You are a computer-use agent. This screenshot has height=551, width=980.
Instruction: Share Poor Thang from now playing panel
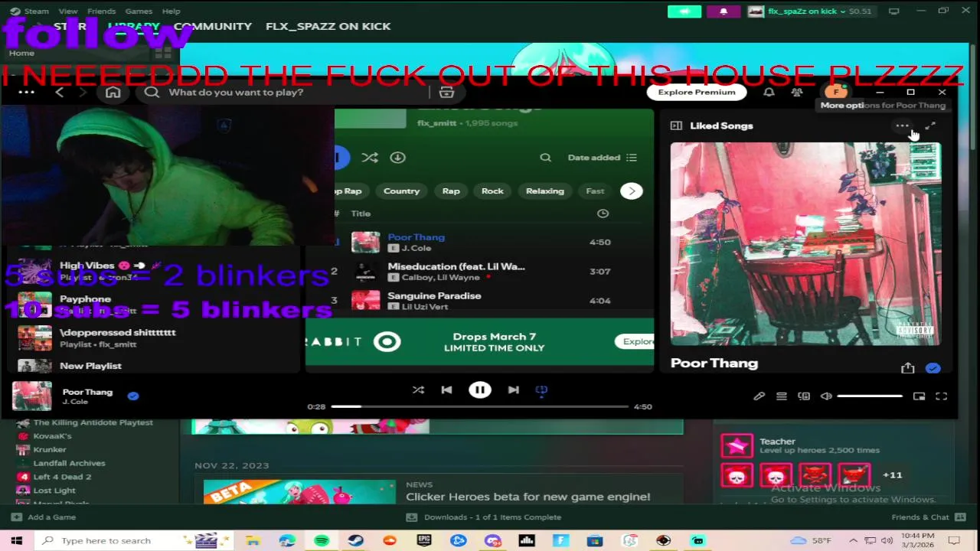click(907, 368)
